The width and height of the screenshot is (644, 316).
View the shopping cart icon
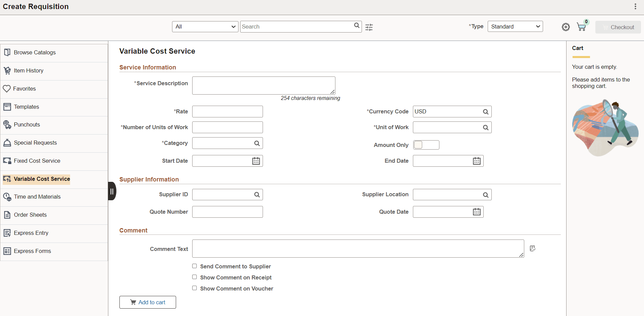point(581,27)
